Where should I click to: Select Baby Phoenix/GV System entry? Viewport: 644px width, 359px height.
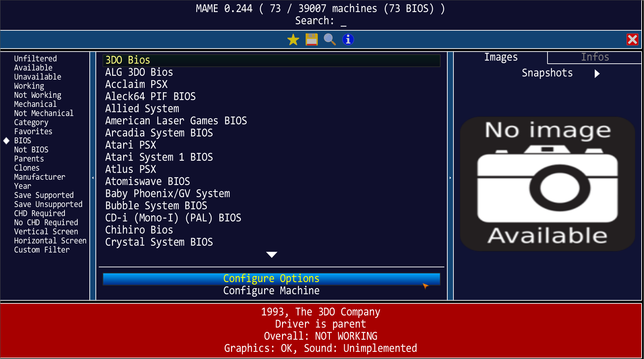click(272, 194)
